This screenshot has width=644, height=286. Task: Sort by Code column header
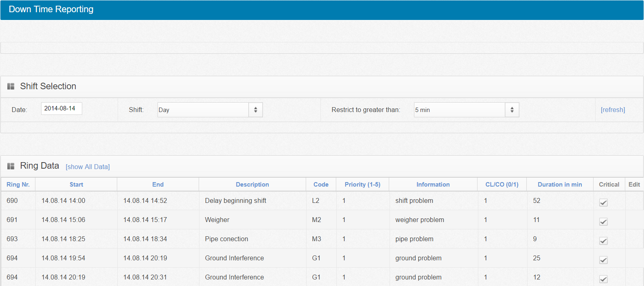321,185
